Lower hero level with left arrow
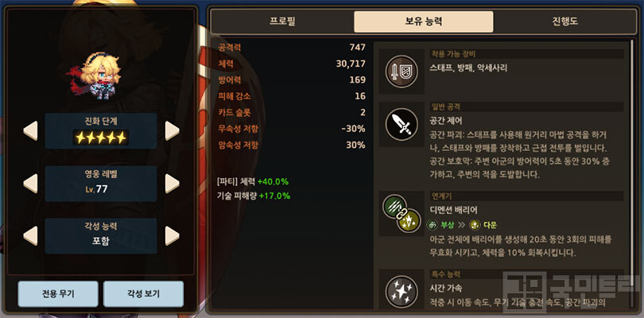The width and height of the screenshot is (644, 318). point(30,184)
